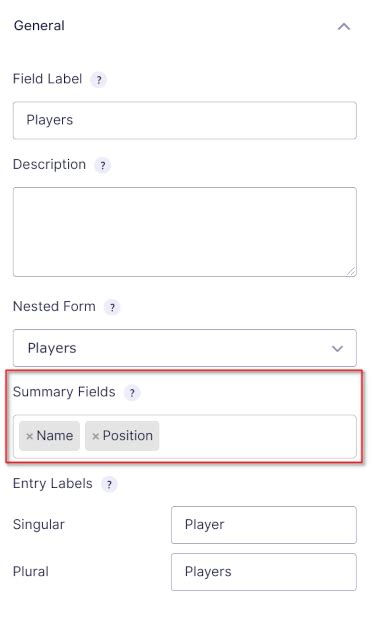Click the Nested Form dropdown arrow
Viewport: 370px width, 620px height.
pyautogui.click(x=337, y=349)
